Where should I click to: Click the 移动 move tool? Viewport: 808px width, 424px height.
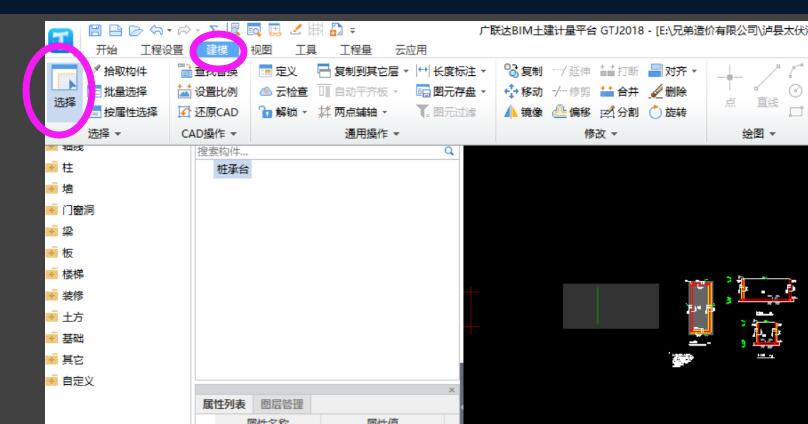click(523, 92)
